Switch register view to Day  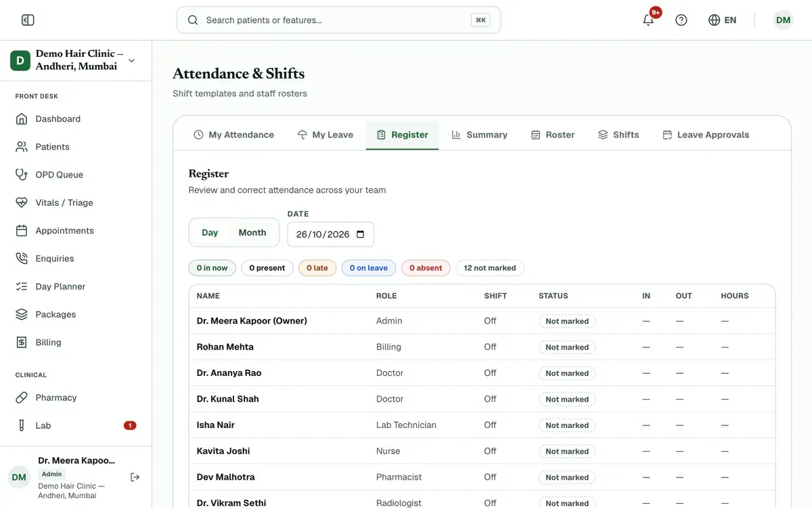pos(210,232)
